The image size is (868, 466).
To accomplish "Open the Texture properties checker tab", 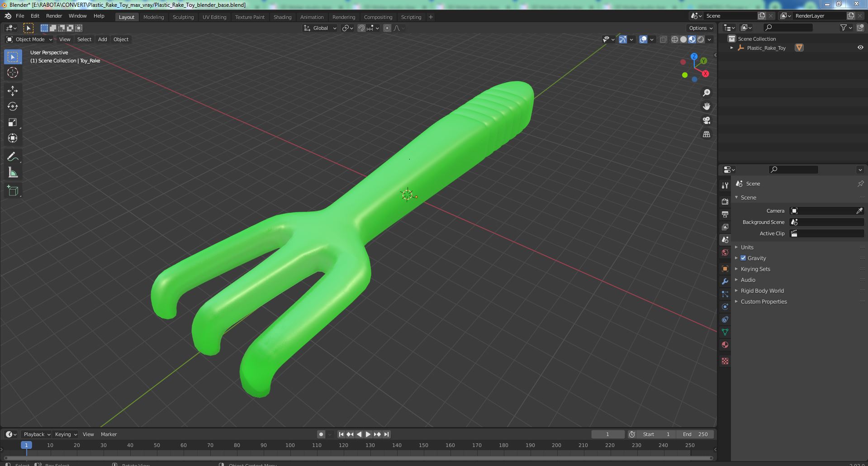I will pos(725,361).
